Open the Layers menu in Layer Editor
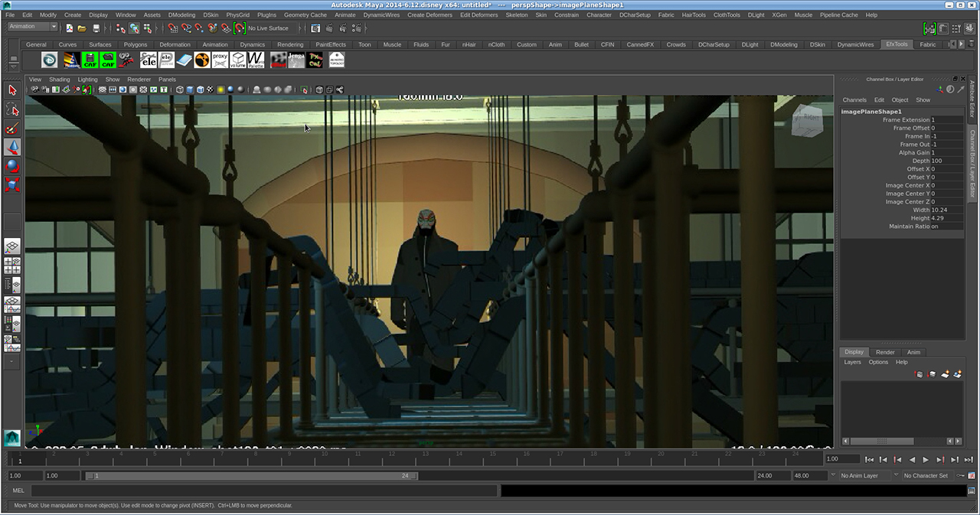 852,362
